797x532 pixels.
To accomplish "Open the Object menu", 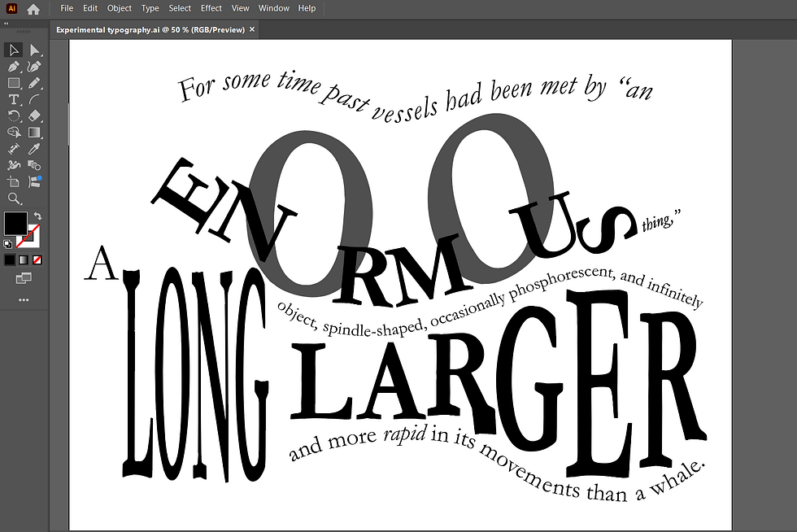I will [x=120, y=8].
